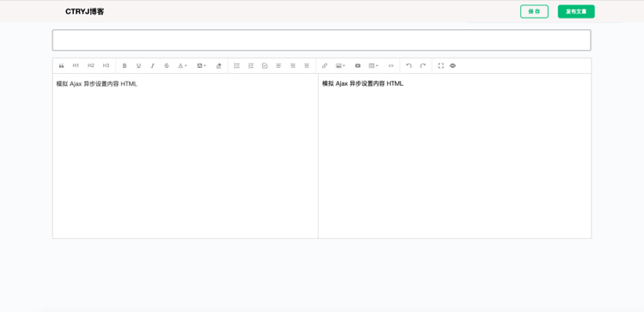Screen dimensions: 644x312
Task: Open the font color dropdown
Action: pyautogui.click(x=182, y=66)
